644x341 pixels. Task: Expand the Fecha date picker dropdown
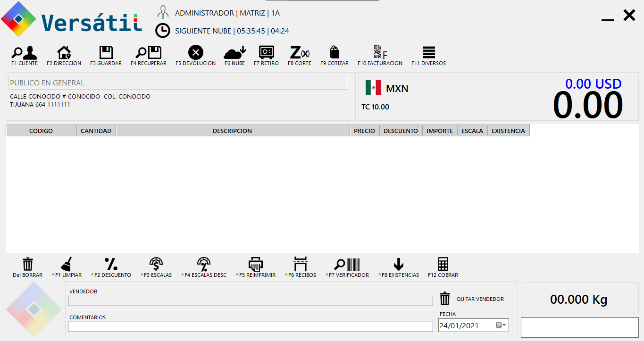(502, 325)
